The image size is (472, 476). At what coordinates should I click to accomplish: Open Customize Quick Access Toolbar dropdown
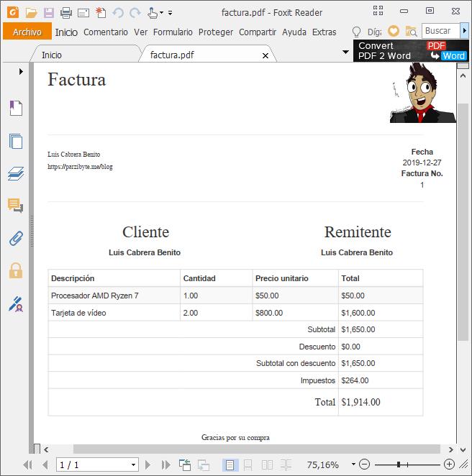(x=170, y=13)
